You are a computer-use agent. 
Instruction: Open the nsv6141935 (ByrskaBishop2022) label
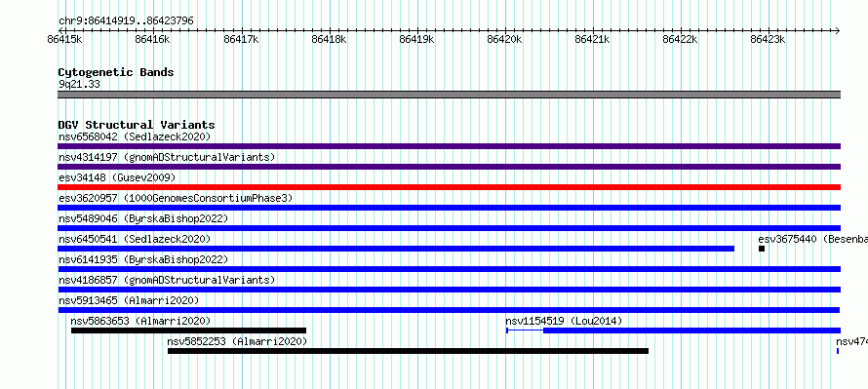(x=143, y=259)
